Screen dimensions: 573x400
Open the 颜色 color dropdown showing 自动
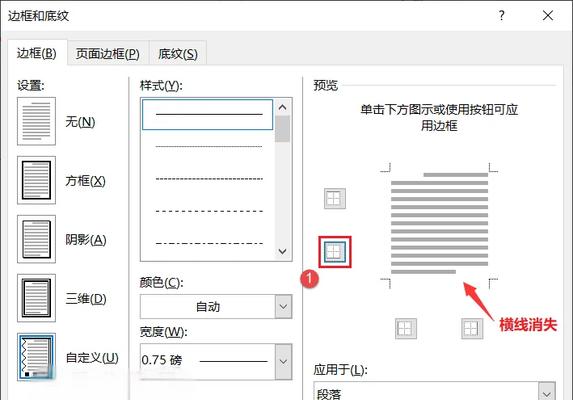[216, 306]
